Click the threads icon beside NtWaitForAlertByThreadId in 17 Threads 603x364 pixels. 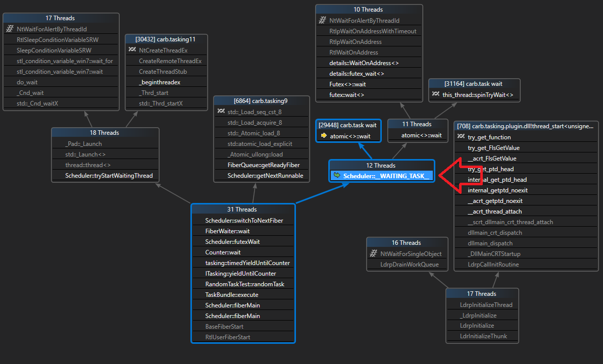pos(9,29)
